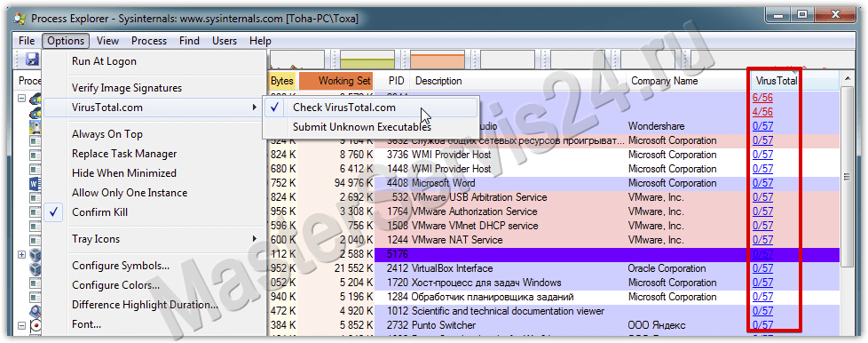Click the ООО Яндекс company cell

(657, 325)
